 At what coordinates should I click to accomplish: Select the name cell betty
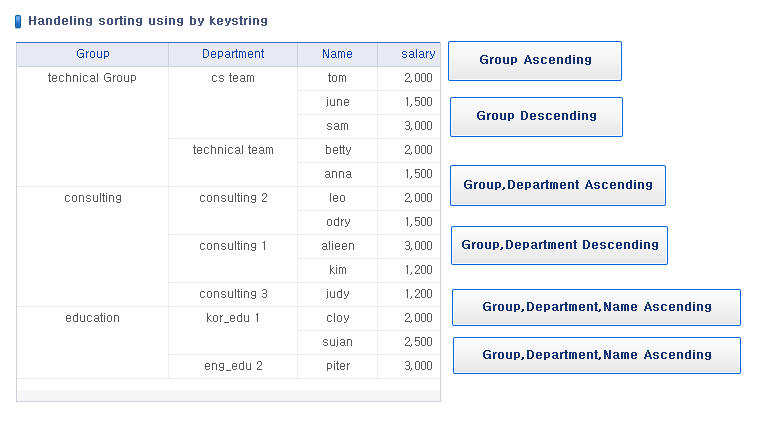[337, 150]
